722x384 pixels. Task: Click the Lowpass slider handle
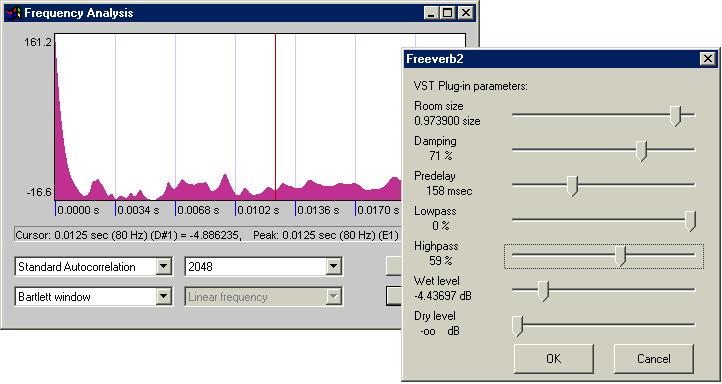point(690,221)
